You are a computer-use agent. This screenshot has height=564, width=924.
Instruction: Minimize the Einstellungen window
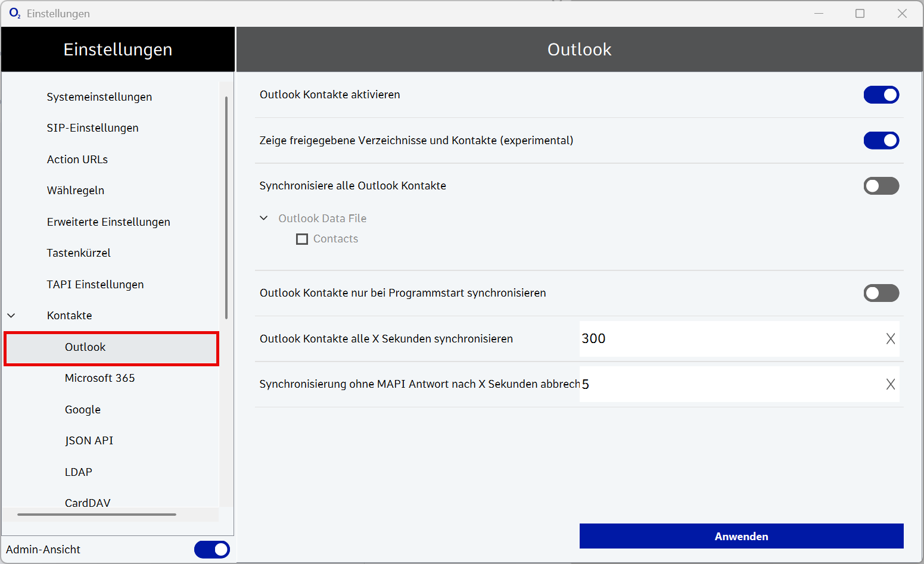(819, 13)
